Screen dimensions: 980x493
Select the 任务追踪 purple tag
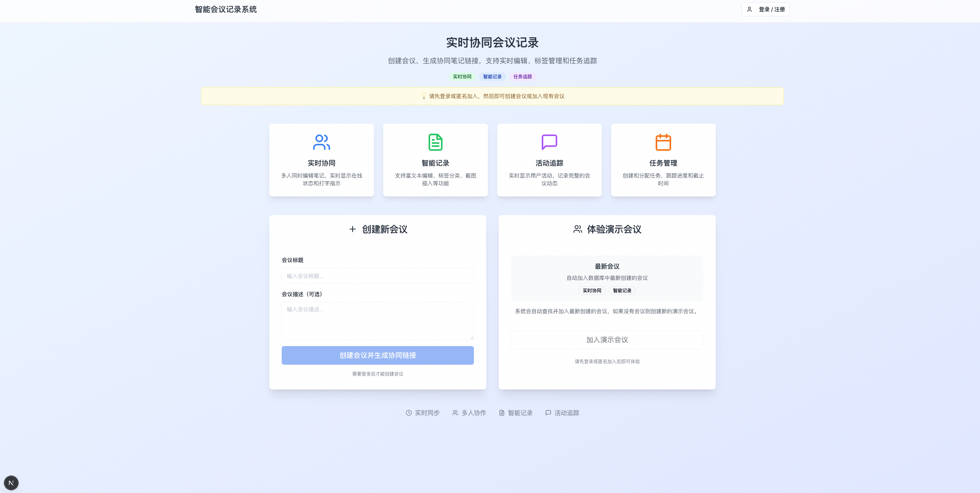click(x=523, y=76)
